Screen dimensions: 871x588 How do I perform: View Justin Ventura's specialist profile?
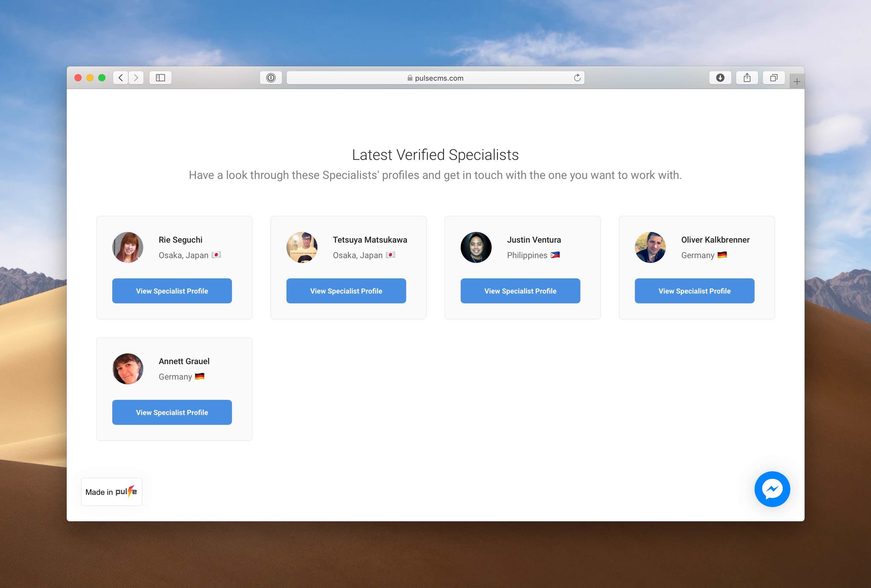[x=520, y=291]
